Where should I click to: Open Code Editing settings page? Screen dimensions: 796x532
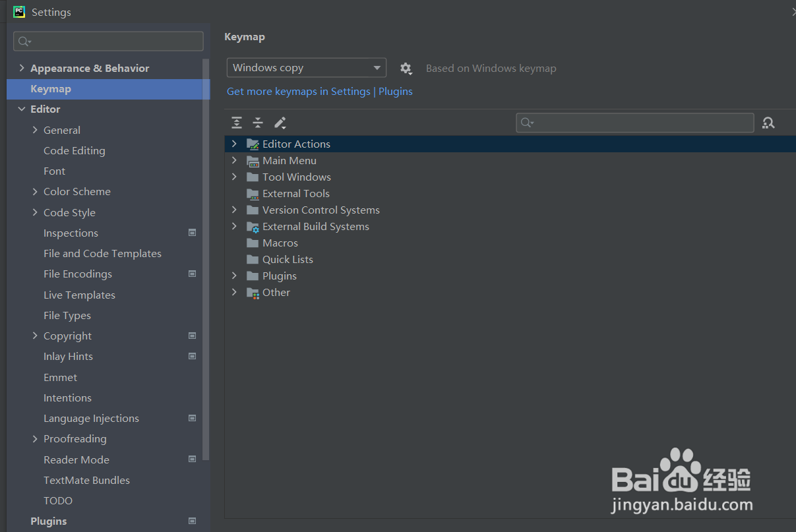(74, 150)
